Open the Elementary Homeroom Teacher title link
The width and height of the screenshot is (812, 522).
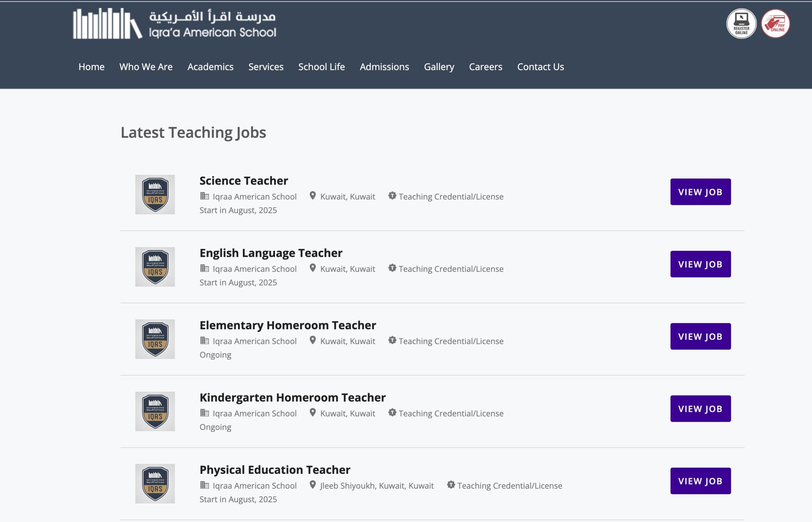click(287, 325)
